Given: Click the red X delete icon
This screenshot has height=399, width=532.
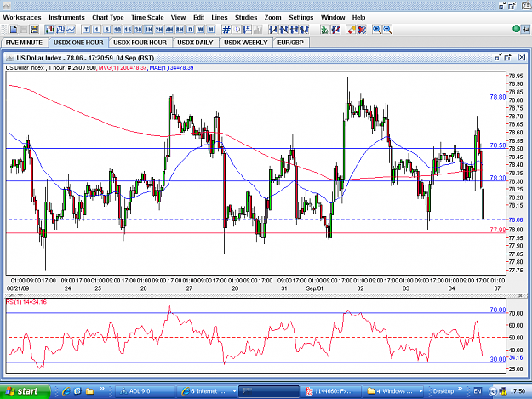Looking at the screenshot, I should click(362, 30).
